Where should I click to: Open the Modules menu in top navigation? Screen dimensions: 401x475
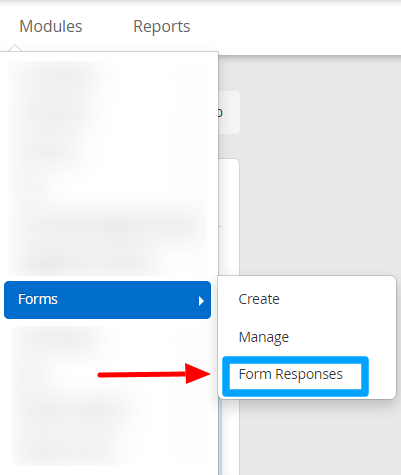(x=51, y=26)
